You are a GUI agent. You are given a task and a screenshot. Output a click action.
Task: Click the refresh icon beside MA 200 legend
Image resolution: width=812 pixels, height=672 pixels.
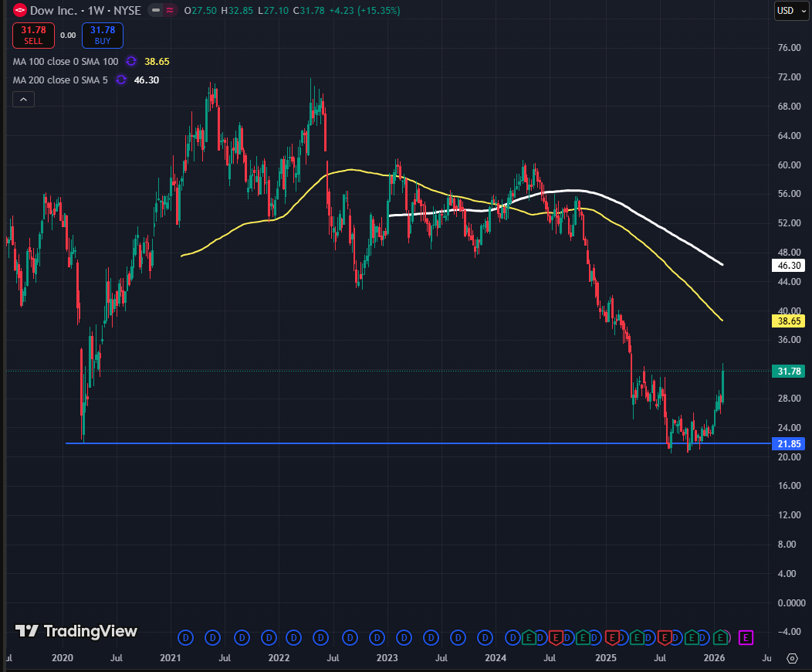click(121, 80)
